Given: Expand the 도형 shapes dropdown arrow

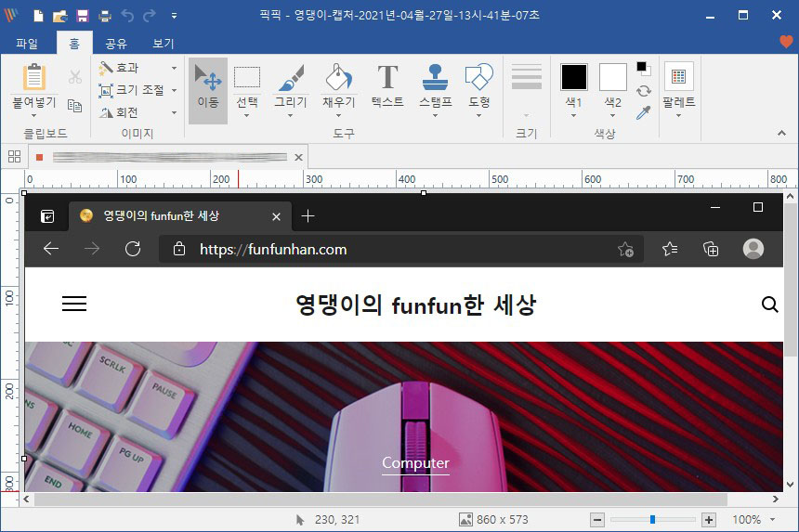Looking at the screenshot, I should point(479,115).
